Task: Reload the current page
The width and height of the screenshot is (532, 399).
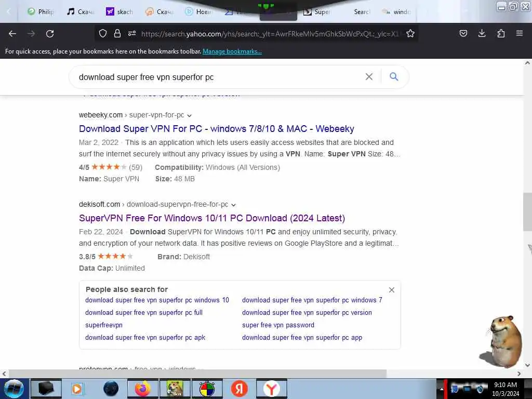Action: 50,34
